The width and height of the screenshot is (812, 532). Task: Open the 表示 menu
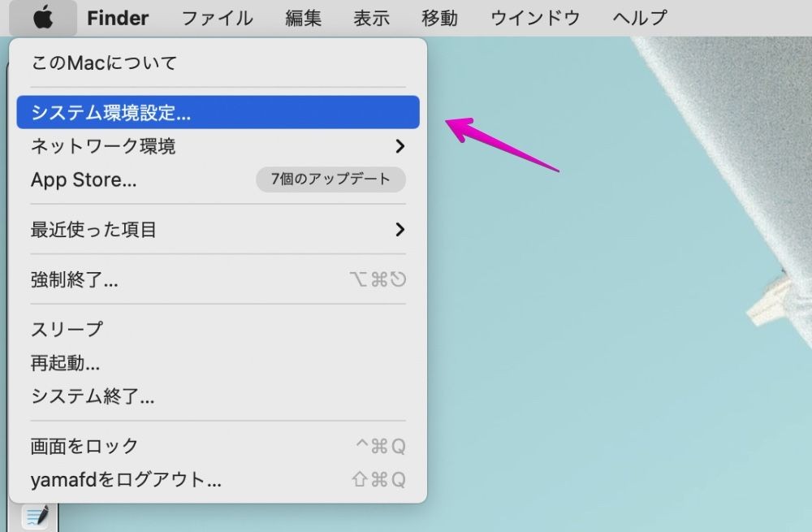pyautogui.click(x=371, y=18)
